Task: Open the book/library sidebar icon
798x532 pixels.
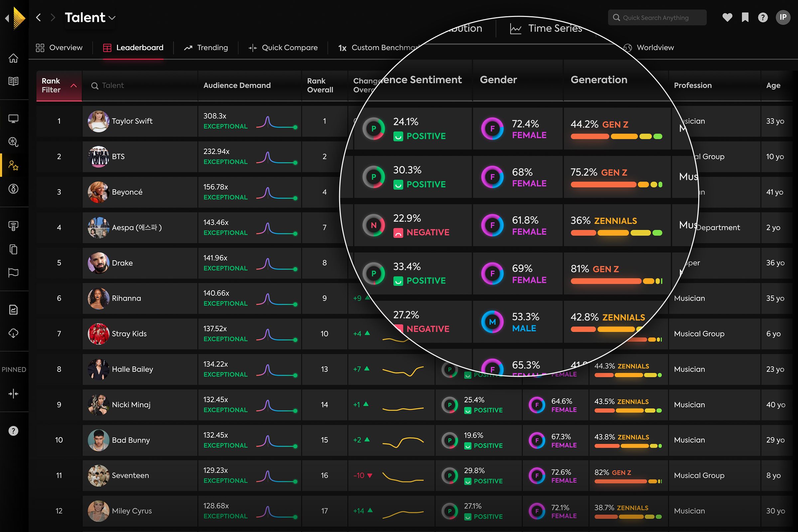Action: 13,81
